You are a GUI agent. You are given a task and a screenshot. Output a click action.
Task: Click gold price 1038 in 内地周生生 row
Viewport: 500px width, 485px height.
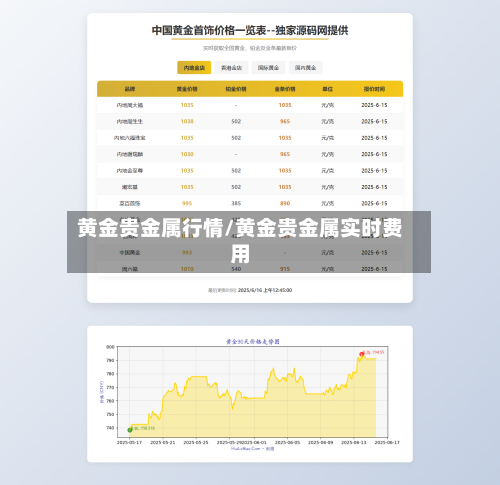[187, 121]
